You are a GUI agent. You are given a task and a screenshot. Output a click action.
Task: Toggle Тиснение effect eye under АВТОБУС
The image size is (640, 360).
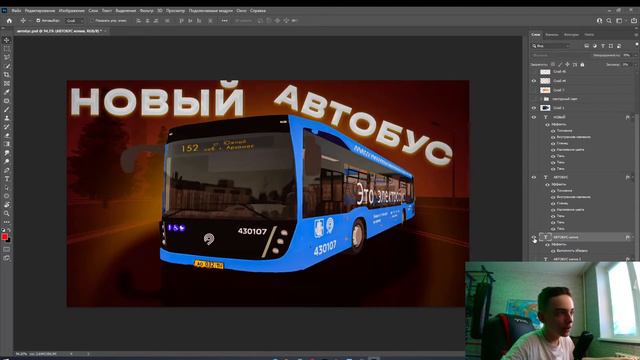click(553, 191)
